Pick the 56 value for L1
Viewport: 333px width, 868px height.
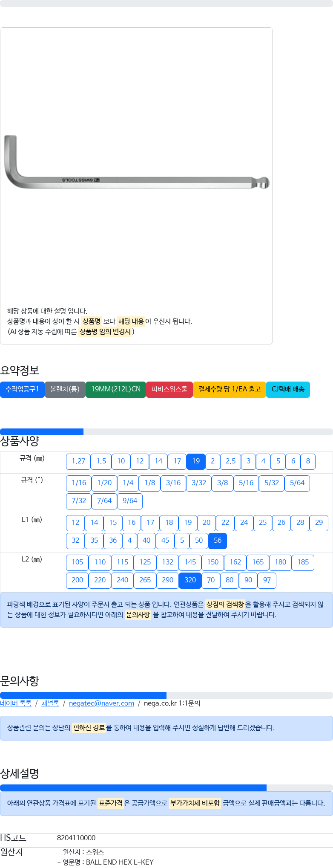pos(218,541)
